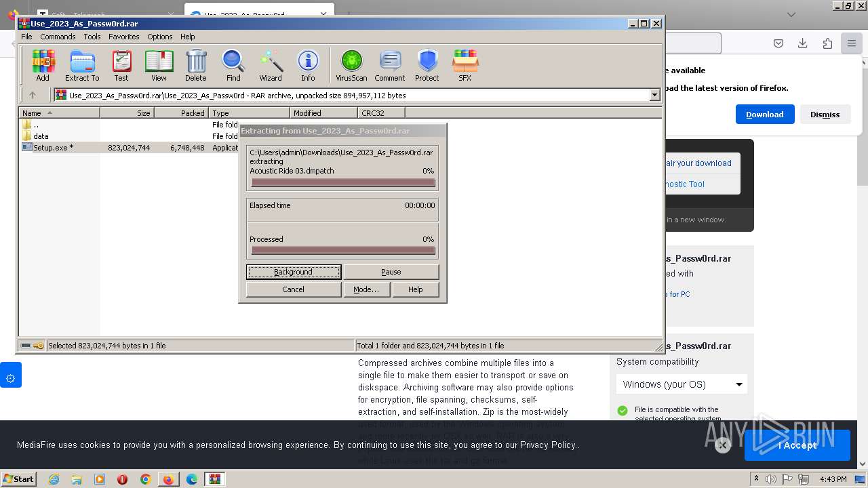Click the Help button in extraction dialog
This screenshot has height=488, width=868.
pyautogui.click(x=416, y=289)
